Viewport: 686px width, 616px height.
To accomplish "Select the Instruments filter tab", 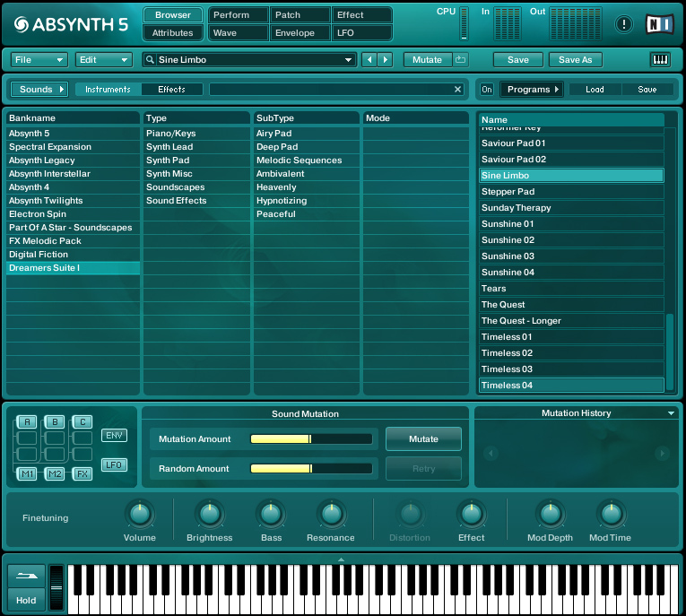I will pyautogui.click(x=109, y=90).
